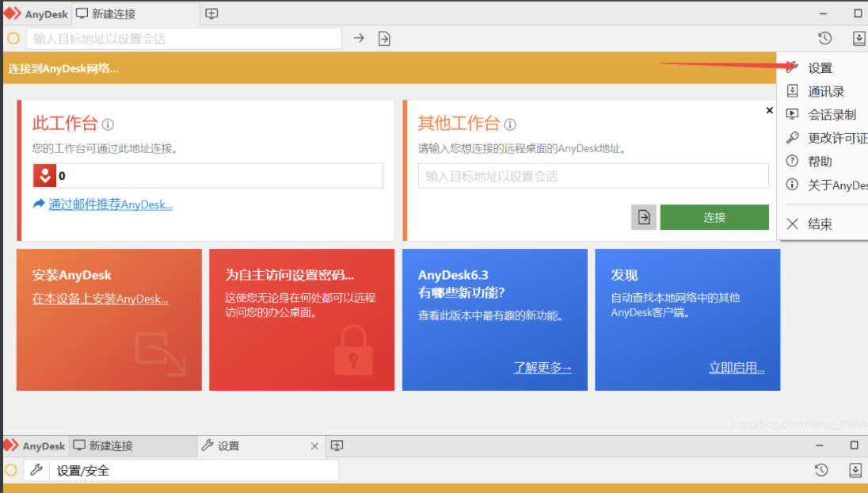Open the address book icon in top toolbar
This screenshot has height=493, width=868.
click(858, 38)
